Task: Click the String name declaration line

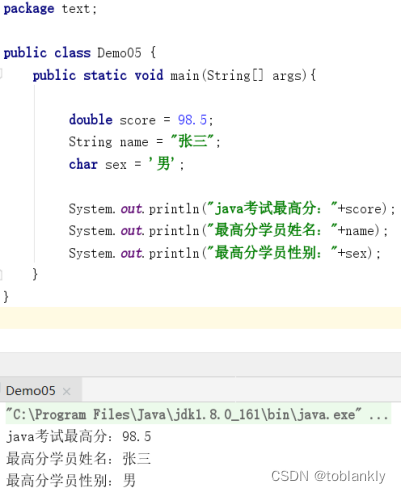Action: point(144,142)
